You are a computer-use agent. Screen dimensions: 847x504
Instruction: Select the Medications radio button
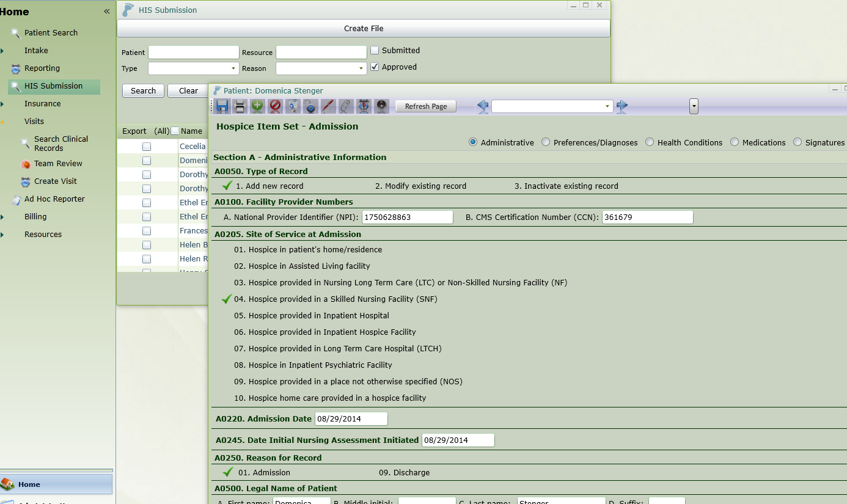click(x=735, y=142)
